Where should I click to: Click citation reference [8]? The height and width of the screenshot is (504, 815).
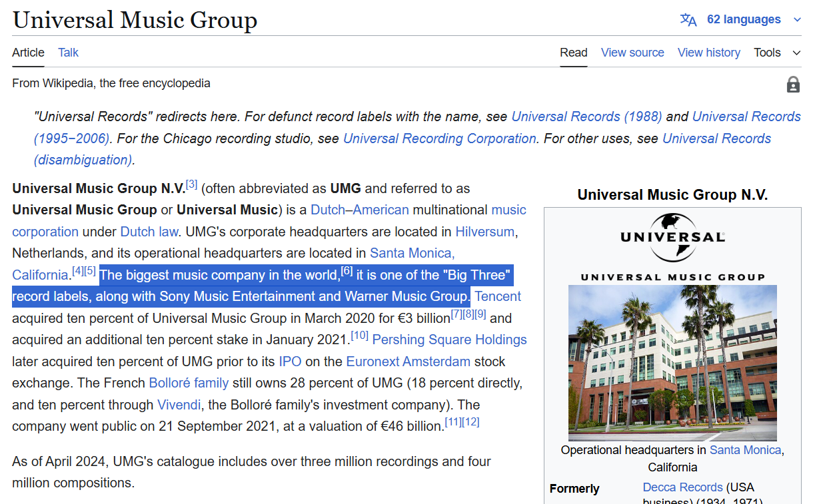[x=468, y=314]
